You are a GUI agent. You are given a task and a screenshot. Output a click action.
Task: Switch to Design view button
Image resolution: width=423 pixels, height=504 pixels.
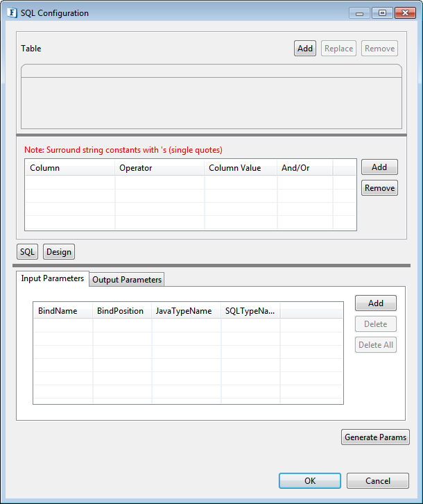pos(59,252)
